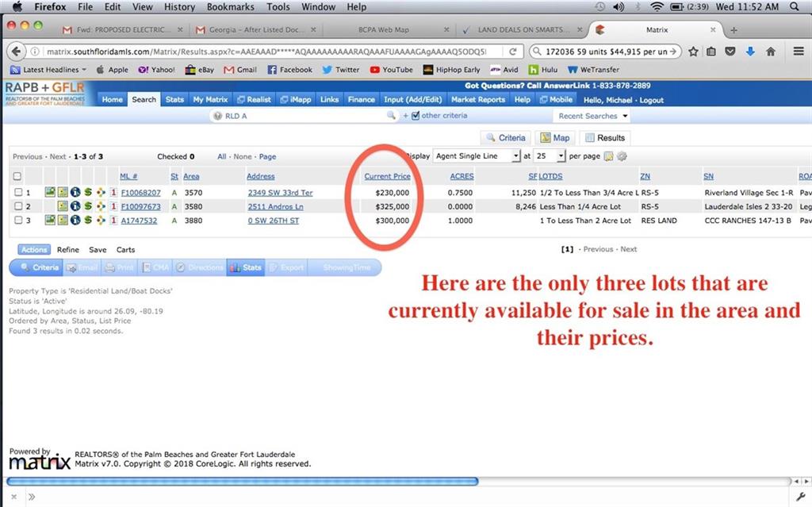This screenshot has width=812, height=507.
Task: Click the browser home icon
Action: tap(771, 52)
